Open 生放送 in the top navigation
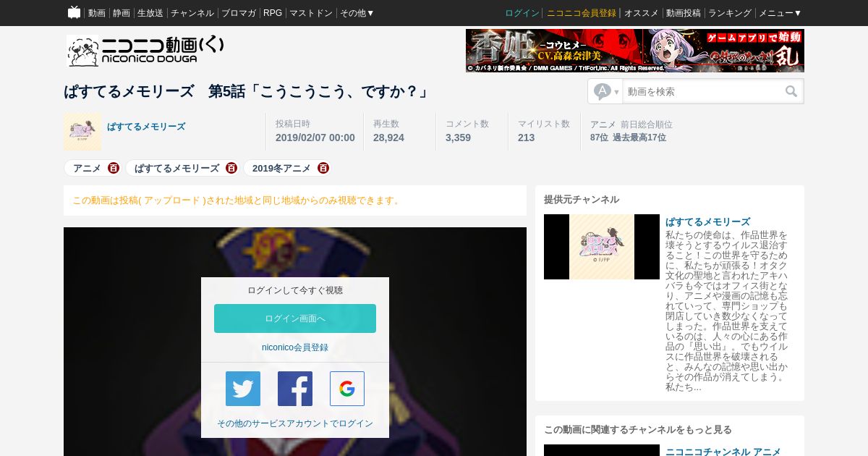Viewport: 868px width, 456px height. (150, 13)
